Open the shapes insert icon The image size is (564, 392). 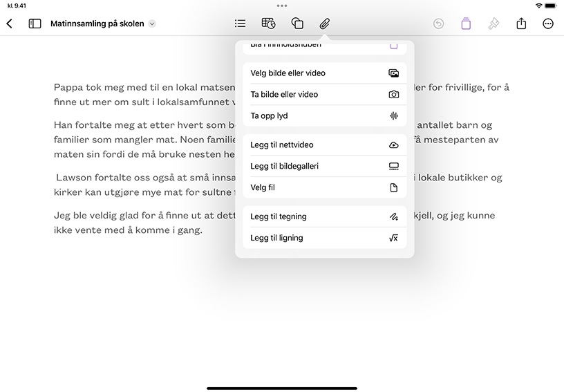click(x=297, y=24)
